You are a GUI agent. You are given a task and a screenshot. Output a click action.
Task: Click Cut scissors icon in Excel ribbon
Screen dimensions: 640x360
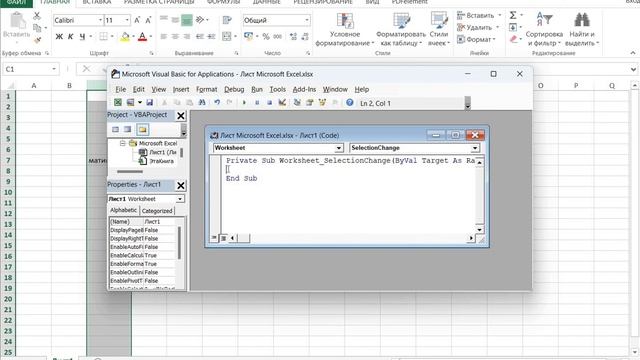point(37,16)
